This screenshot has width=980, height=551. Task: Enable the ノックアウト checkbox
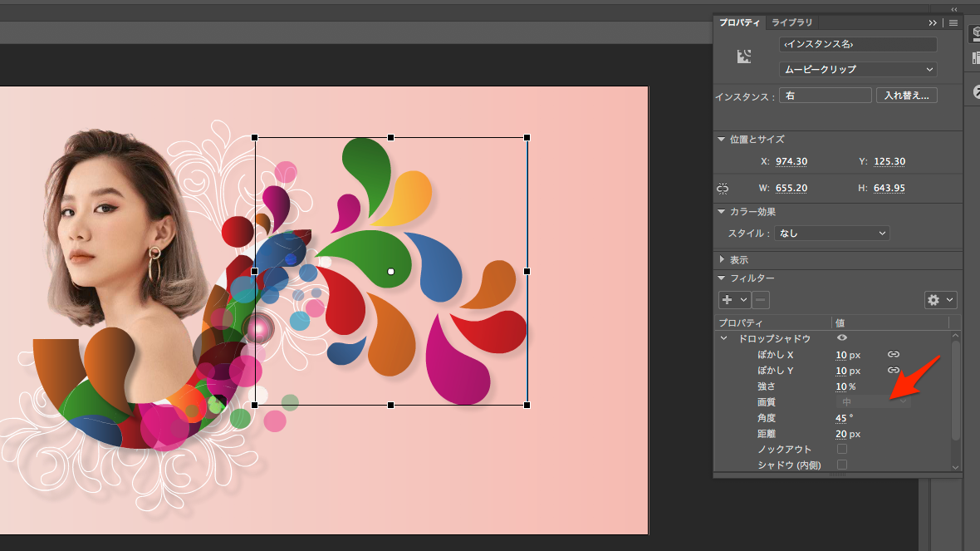(x=841, y=450)
